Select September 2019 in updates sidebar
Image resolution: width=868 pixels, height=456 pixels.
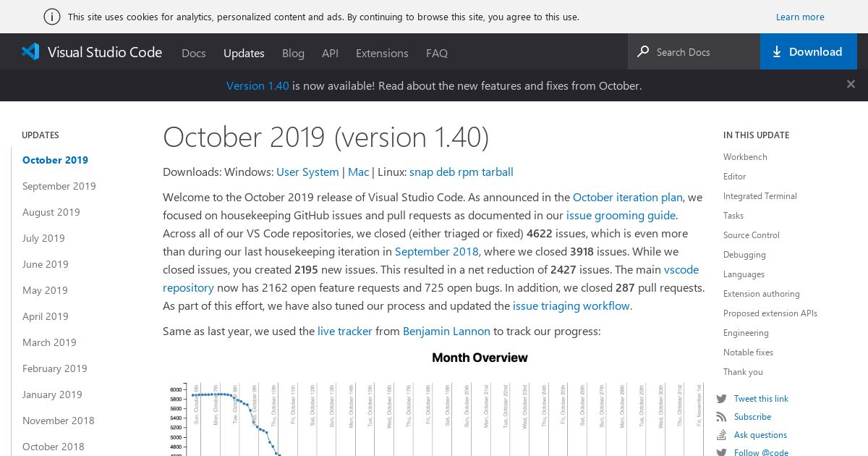click(59, 186)
